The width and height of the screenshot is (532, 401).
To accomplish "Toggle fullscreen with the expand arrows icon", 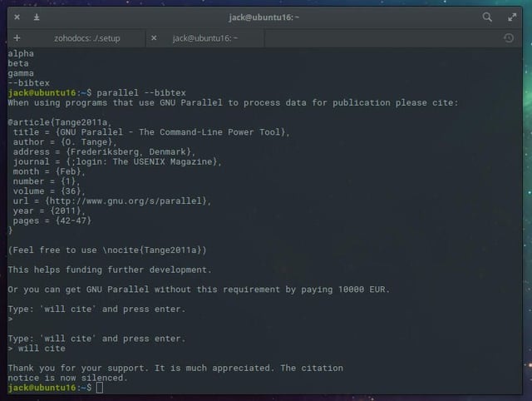I will click(512, 17).
